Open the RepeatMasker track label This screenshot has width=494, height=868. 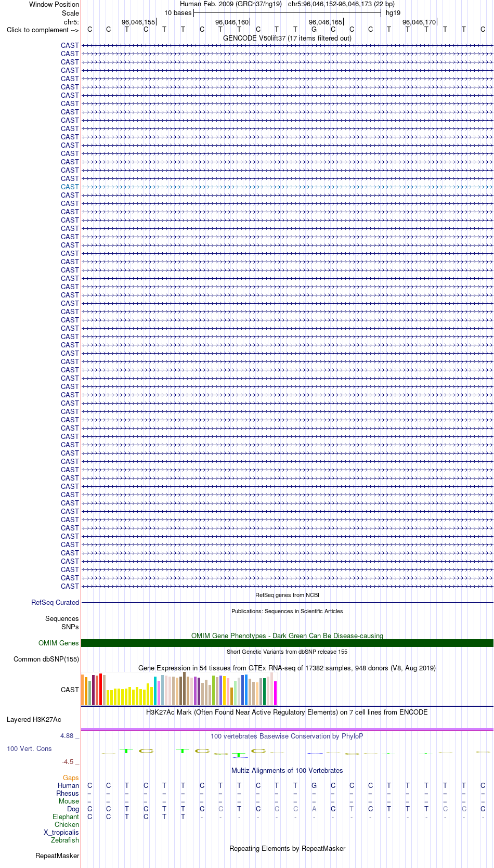point(57,856)
